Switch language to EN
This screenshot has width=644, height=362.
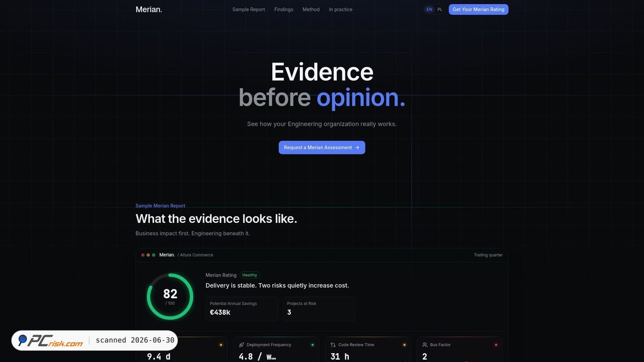click(429, 9)
